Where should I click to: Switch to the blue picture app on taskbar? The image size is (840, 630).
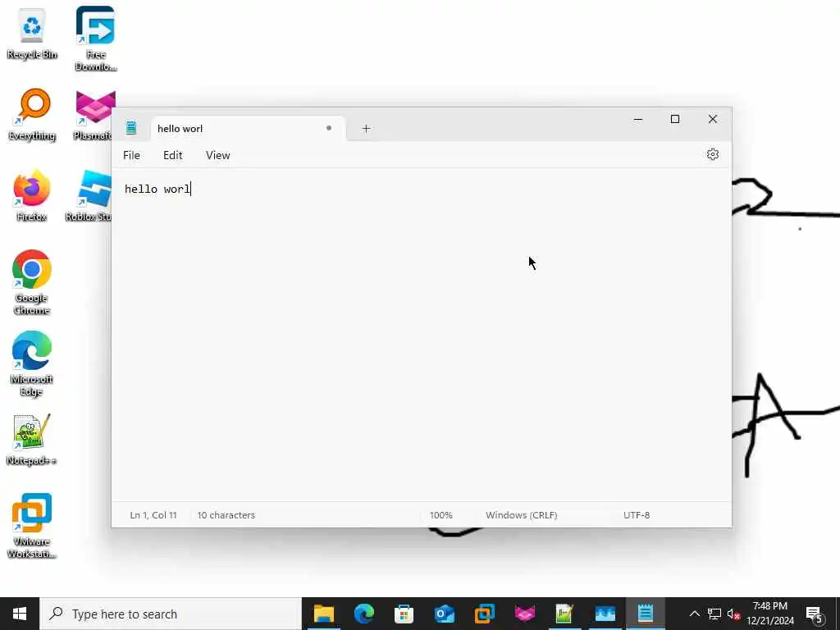coord(605,614)
